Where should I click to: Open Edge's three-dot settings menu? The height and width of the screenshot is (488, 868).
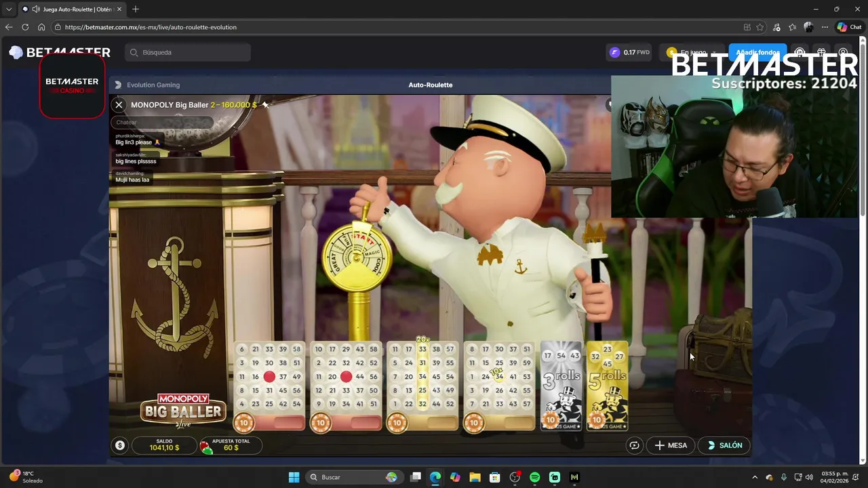tap(825, 27)
